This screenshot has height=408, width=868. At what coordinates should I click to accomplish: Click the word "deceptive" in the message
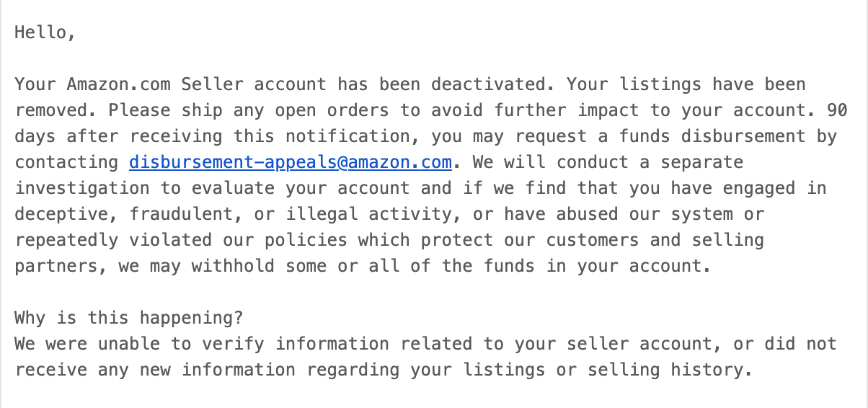point(61,214)
